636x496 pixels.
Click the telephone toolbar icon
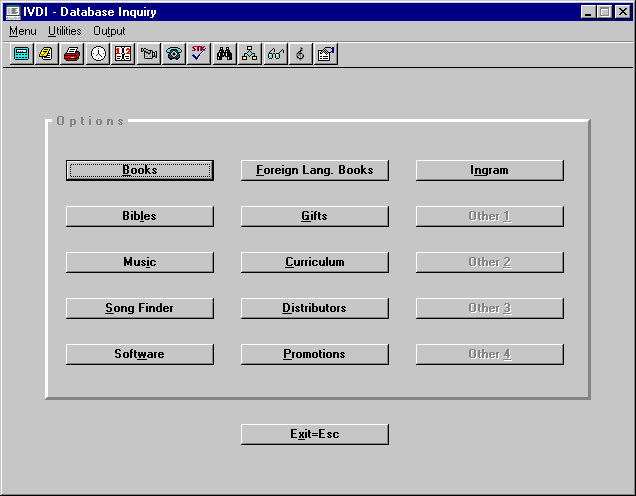[174, 54]
